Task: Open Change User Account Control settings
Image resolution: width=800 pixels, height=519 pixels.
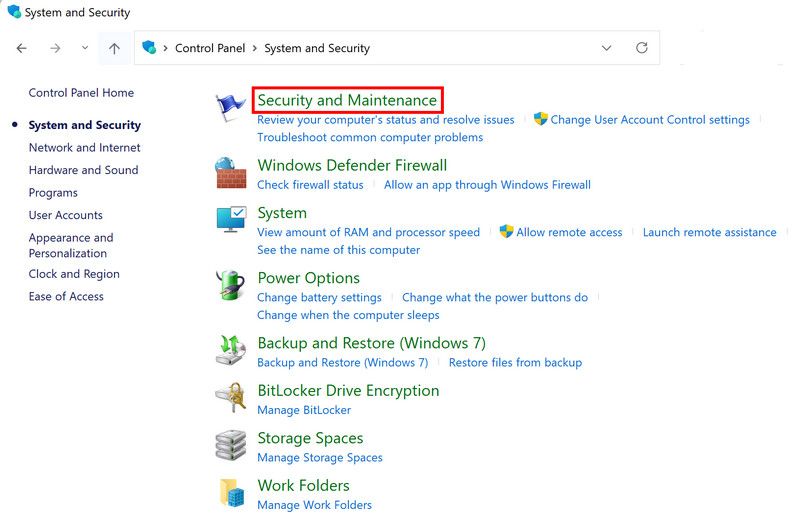Action: [649, 120]
